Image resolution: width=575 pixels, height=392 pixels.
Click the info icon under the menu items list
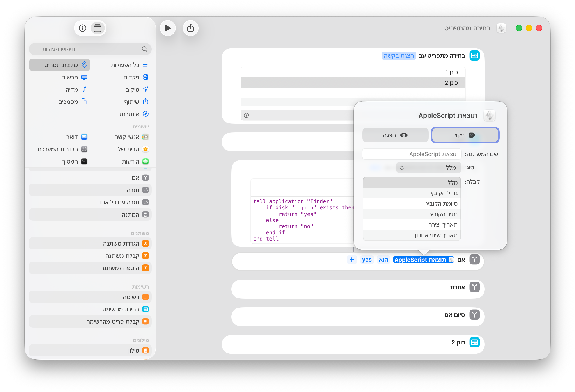246,115
